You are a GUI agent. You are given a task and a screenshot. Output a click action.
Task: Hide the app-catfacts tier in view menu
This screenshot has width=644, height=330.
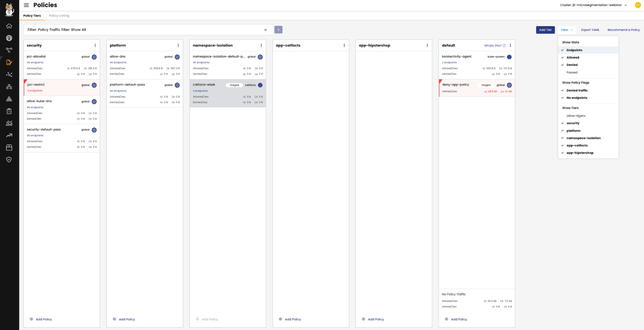(x=588, y=145)
